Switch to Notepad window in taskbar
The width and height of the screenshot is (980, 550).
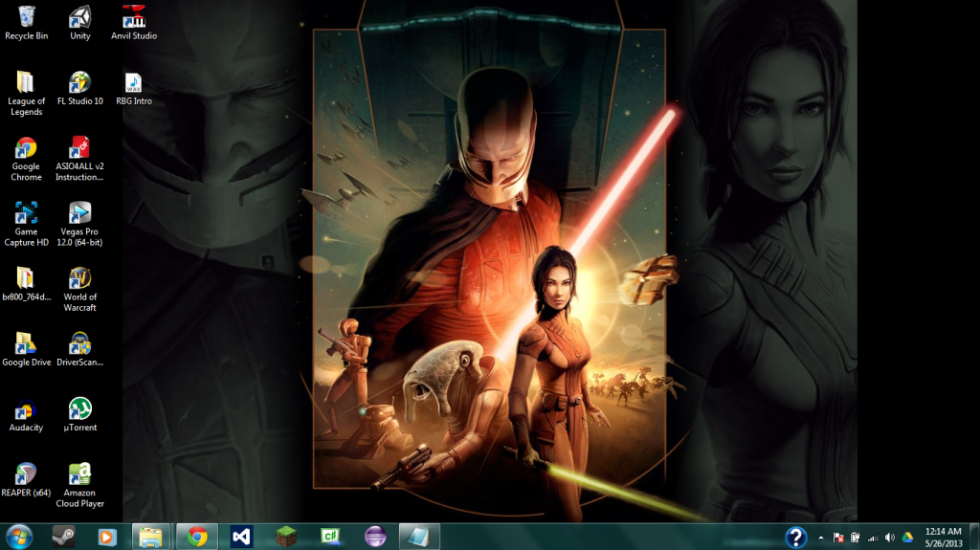coord(419,537)
